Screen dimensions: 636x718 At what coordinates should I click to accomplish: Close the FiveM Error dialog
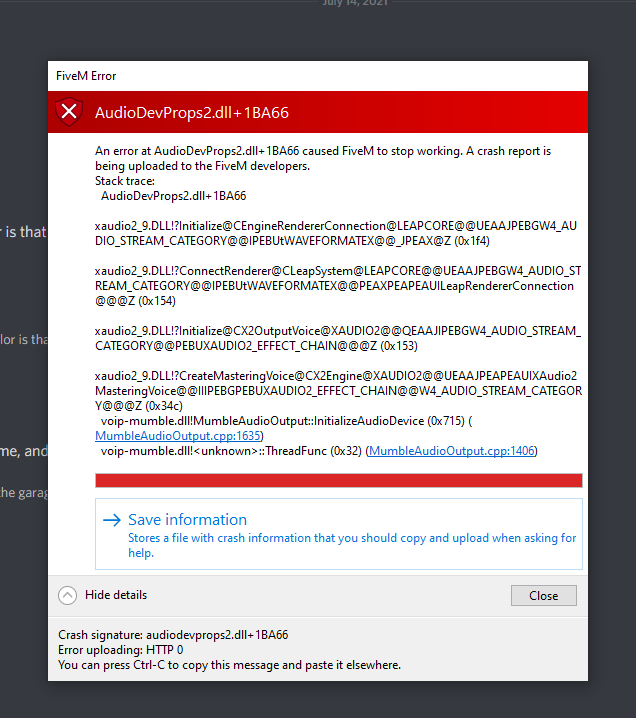(544, 595)
